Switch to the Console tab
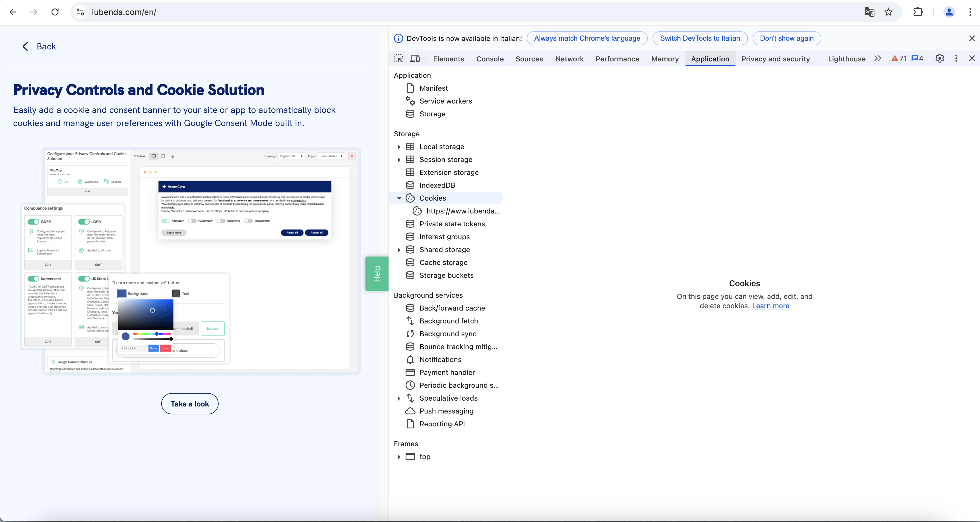The height and width of the screenshot is (522, 980). (x=490, y=59)
